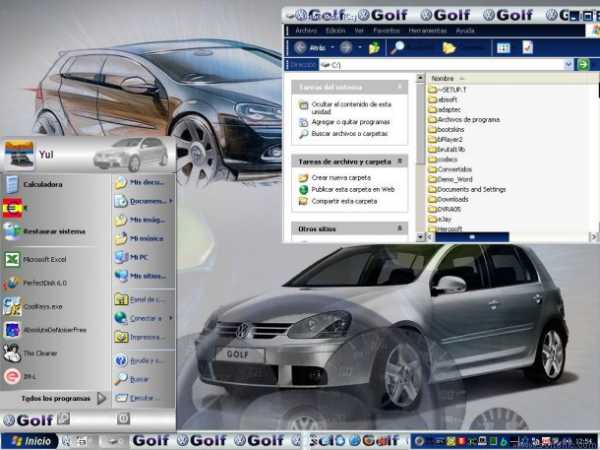Open Panel de control in Start menu

[140, 300]
